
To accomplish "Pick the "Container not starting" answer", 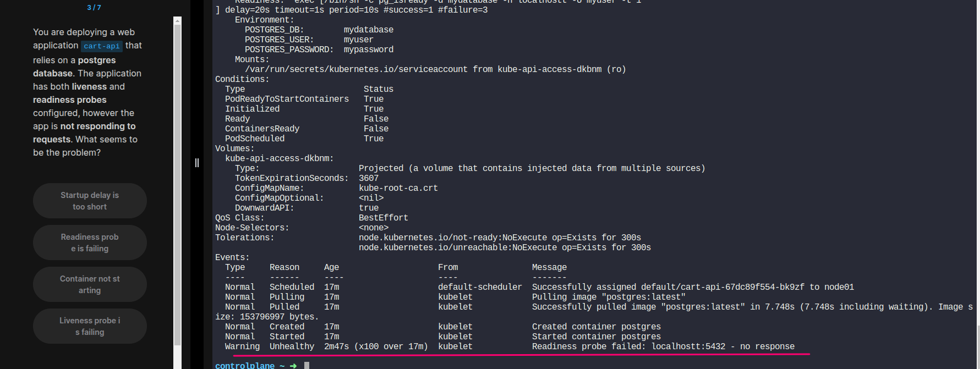I will coord(90,284).
